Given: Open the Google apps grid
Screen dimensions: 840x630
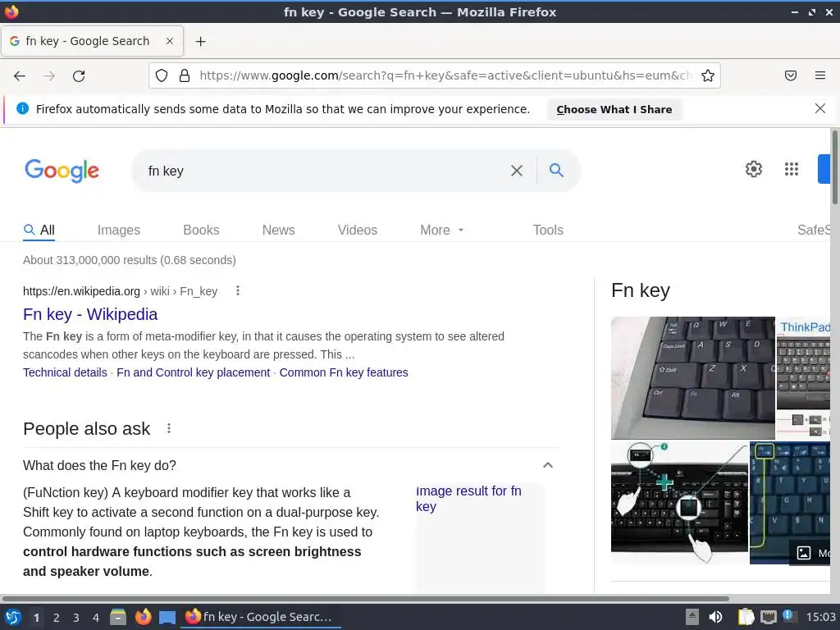Looking at the screenshot, I should [792, 169].
